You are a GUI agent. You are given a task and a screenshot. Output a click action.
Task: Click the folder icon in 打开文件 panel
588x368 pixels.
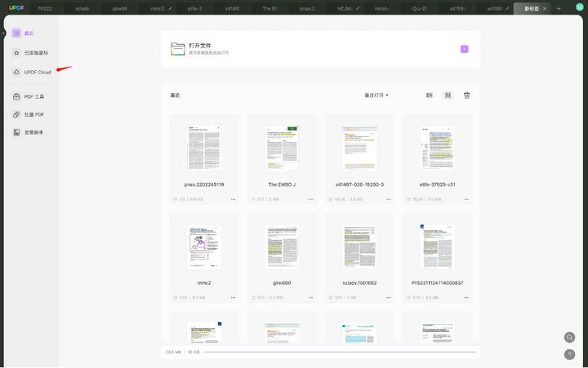point(178,49)
